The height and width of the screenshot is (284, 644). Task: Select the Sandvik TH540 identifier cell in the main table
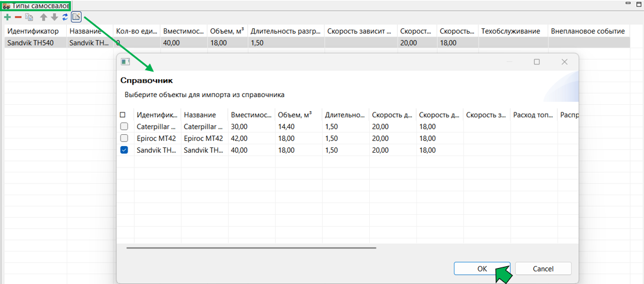click(x=35, y=43)
